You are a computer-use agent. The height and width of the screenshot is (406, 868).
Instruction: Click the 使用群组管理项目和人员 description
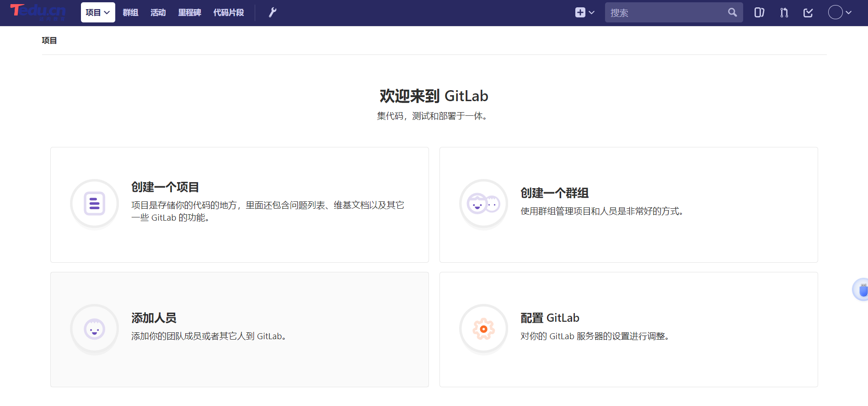click(602, 211)
